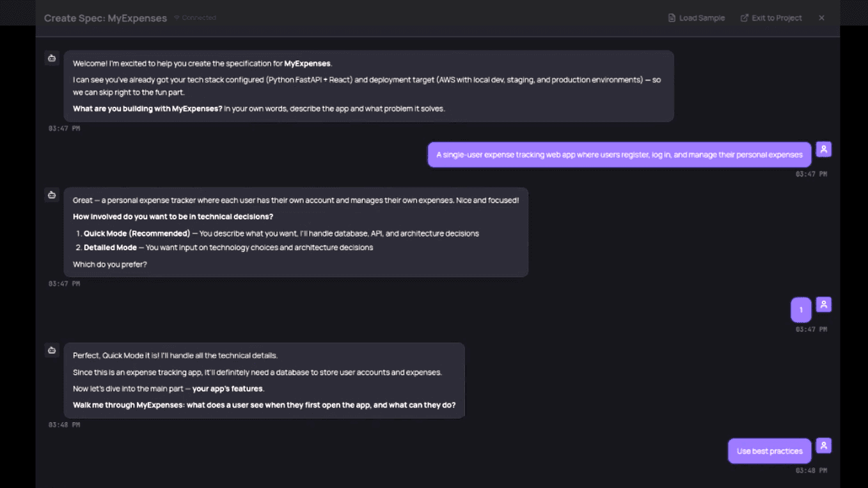Click the single-user expense tracking message bubble
868x488 pixels.
[x=619, y=155]
